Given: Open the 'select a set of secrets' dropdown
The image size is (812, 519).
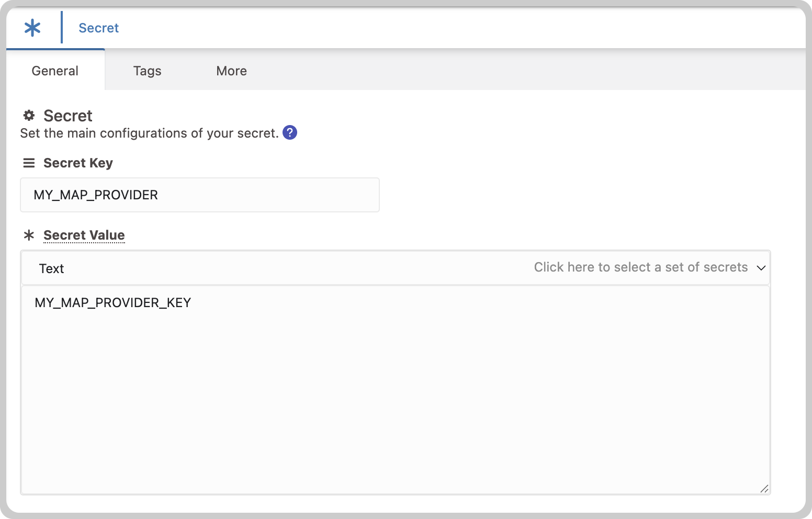Looking at the screenshot, I should [640, 267].
